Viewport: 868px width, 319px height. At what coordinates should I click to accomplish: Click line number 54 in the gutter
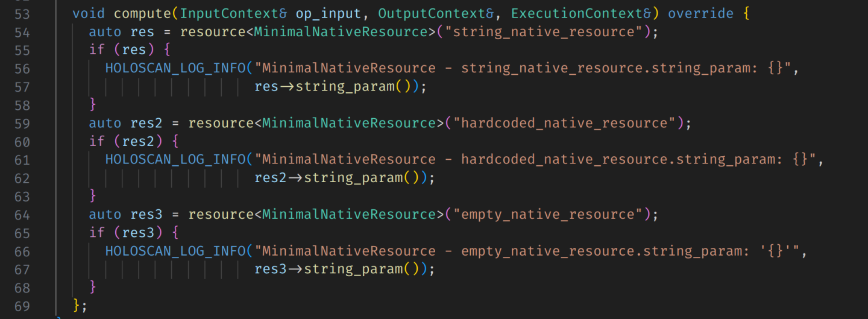point(22,31)
